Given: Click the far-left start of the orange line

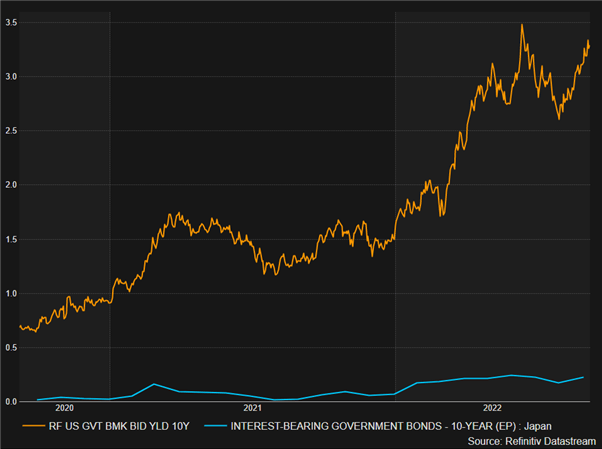Looking at the screenshot, I should point(20,325).
